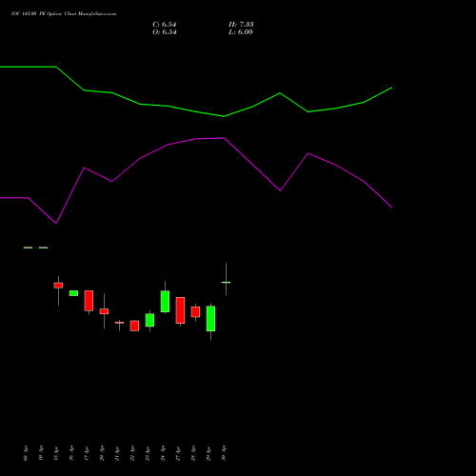The width and height of the screenshot is (476, 476).
Task: Click the '21 Apr' date axis label
Action: click(x=117, y=453)
